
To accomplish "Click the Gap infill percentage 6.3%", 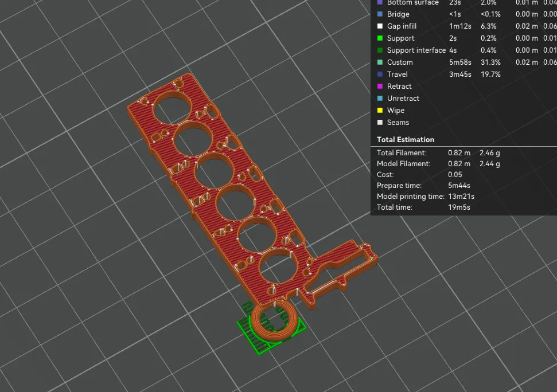I will click(488, 26).
